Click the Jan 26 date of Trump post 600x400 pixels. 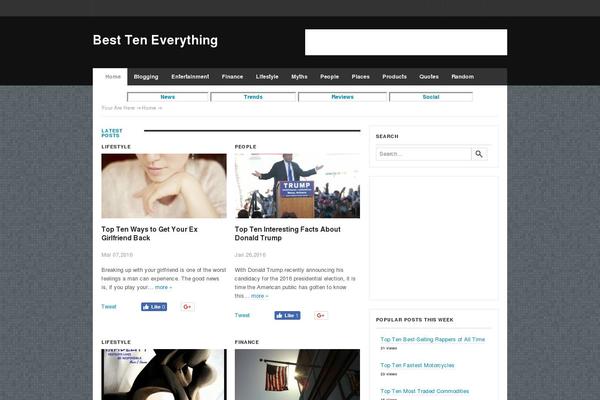250,255
